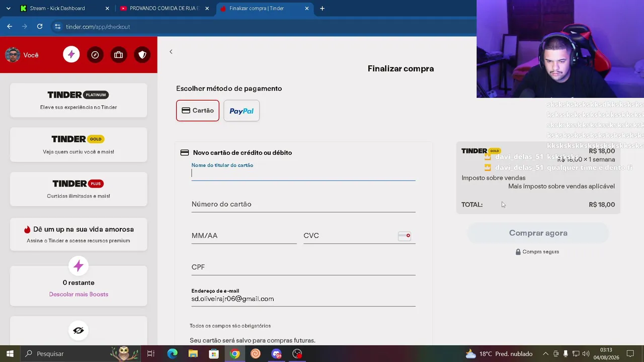Click the Finalizar compra heading

pyautogui.click(x=400, y=69)
